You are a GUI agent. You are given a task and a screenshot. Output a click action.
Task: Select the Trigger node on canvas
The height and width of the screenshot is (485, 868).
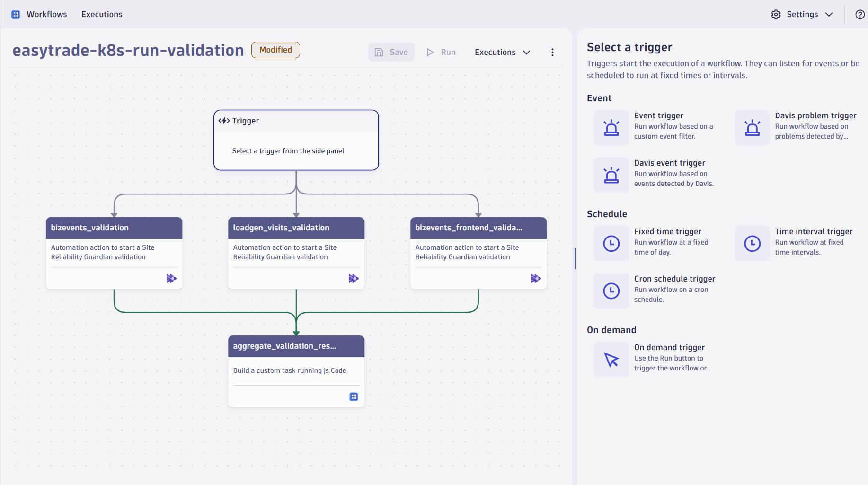pos(296,140)
